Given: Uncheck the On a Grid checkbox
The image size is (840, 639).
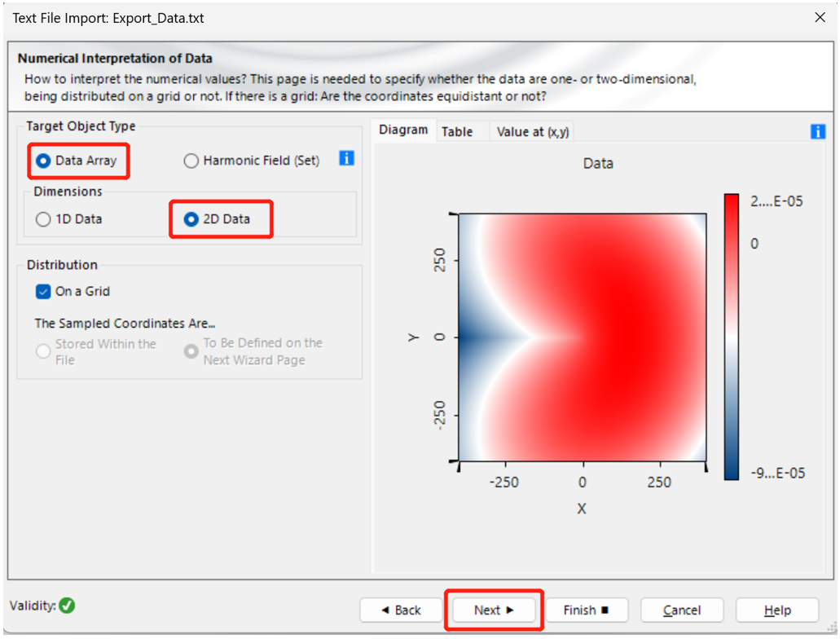Looking at the screenshot, I should tap(44, 291).
